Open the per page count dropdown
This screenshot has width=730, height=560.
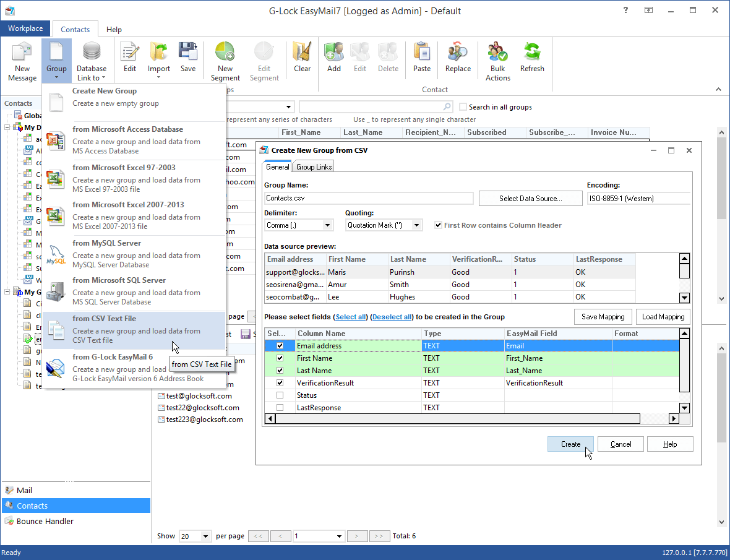click(205, 536)
